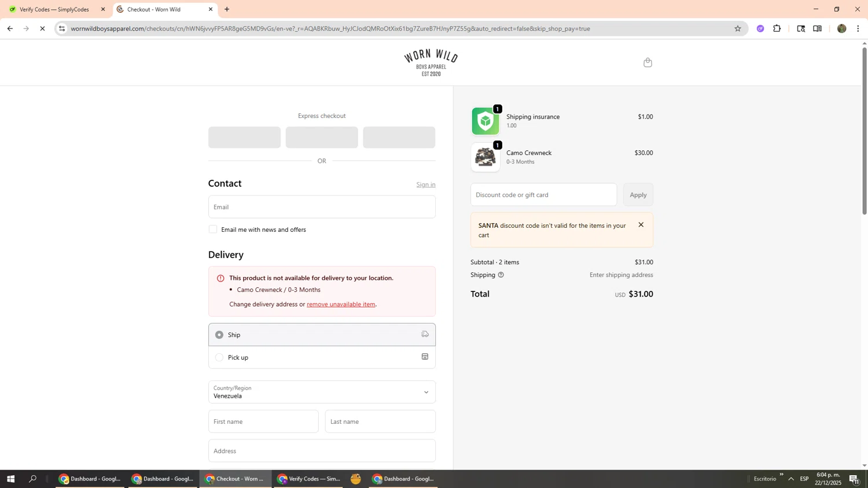Click the third express checkout button

pos(399,138)
